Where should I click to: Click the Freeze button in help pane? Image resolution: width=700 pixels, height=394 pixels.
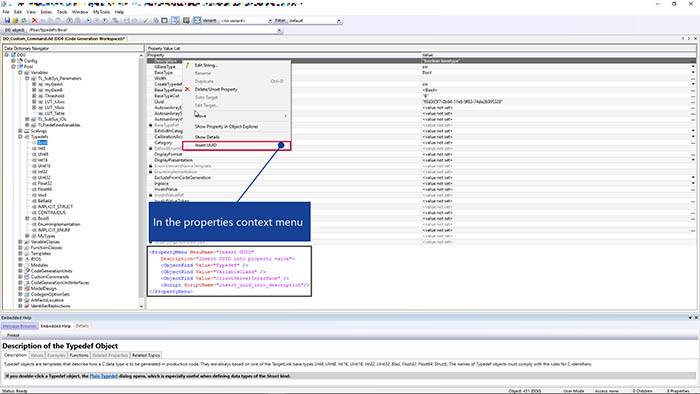coord(13,336)
